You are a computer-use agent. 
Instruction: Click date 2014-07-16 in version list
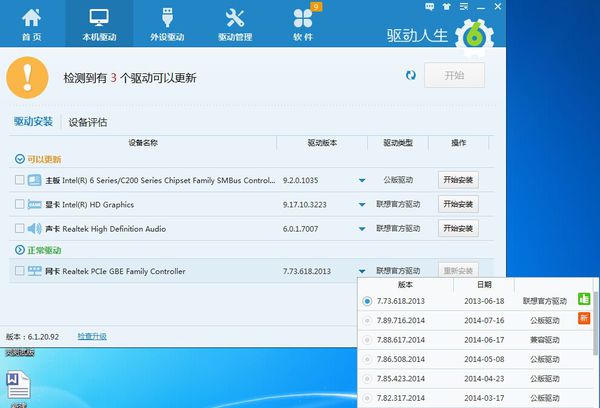pos(484,320)
